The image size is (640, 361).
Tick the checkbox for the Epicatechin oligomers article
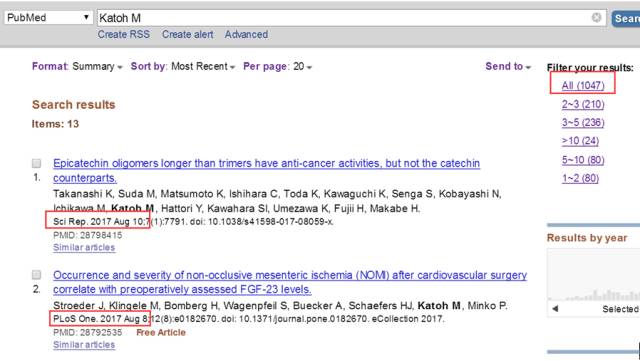(x=36, y=163)
